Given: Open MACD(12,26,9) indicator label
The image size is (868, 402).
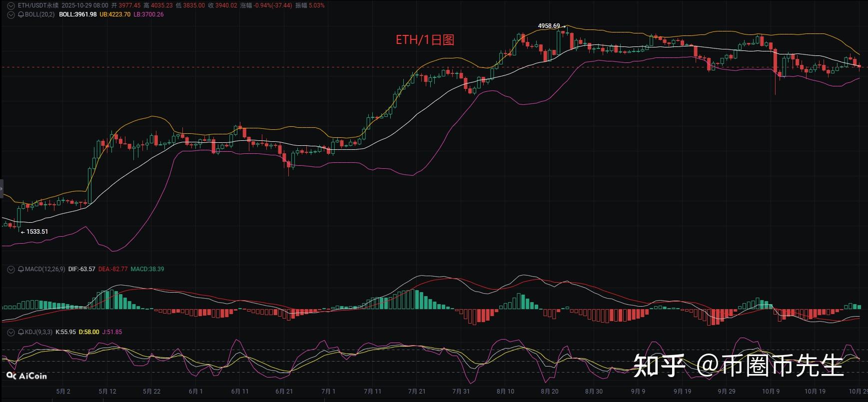Looking at the screenshot, I should (45, 269).
